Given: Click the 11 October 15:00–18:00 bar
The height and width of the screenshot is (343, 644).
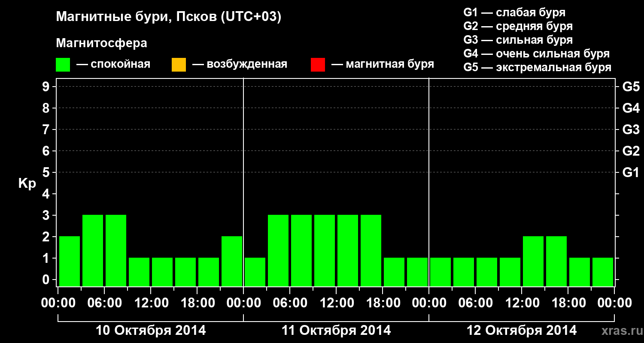Looking at the screenshot, I should (371, 250).
